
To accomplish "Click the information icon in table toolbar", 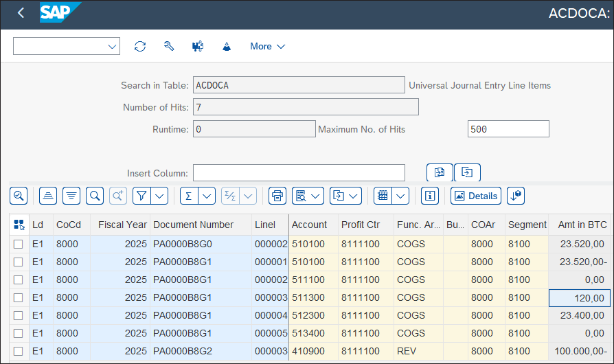I will pos(431,196).
